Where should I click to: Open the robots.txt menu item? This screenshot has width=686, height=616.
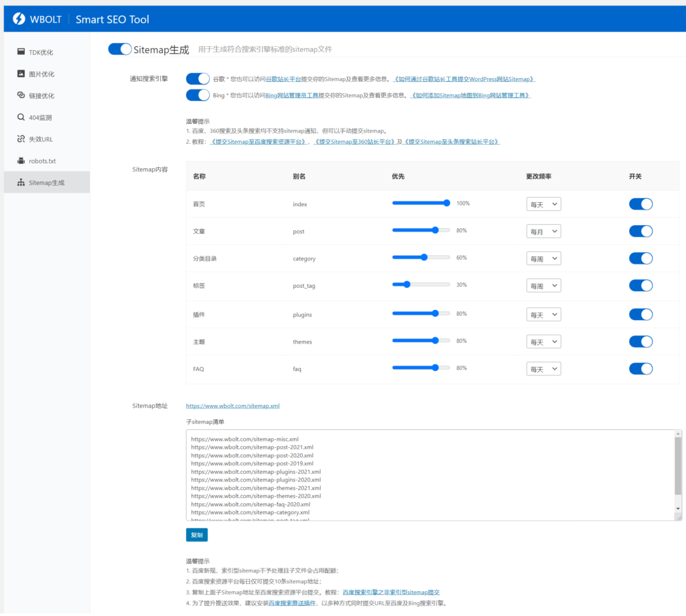pyautogui.click(x=42, y=161)
